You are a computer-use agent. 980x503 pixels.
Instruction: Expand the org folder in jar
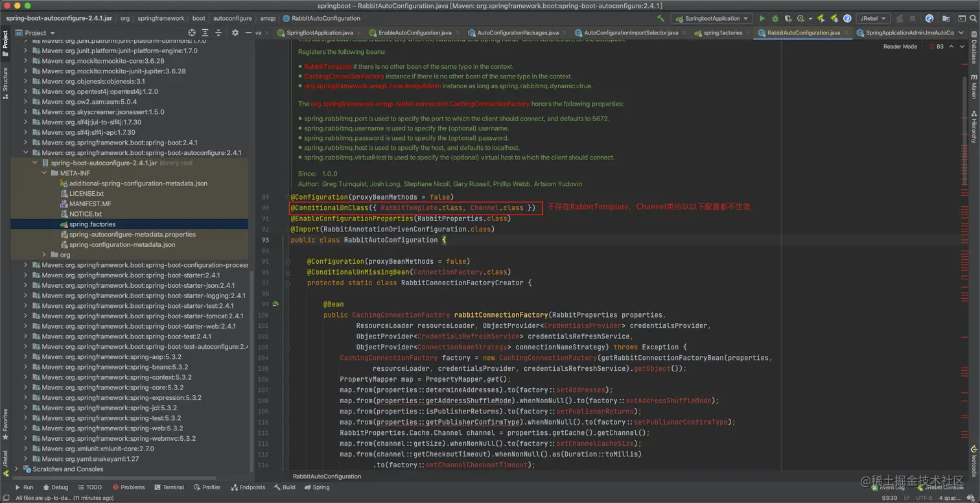[x=45, y=255]
